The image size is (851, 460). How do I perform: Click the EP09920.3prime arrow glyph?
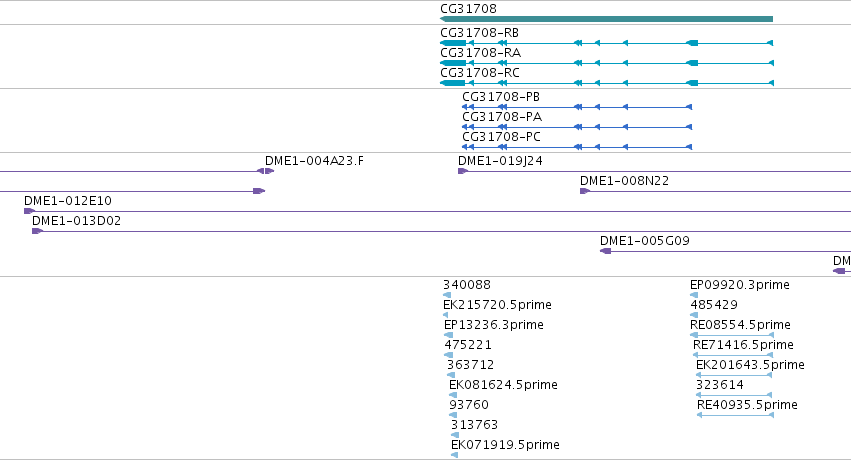tap(694, 295)
